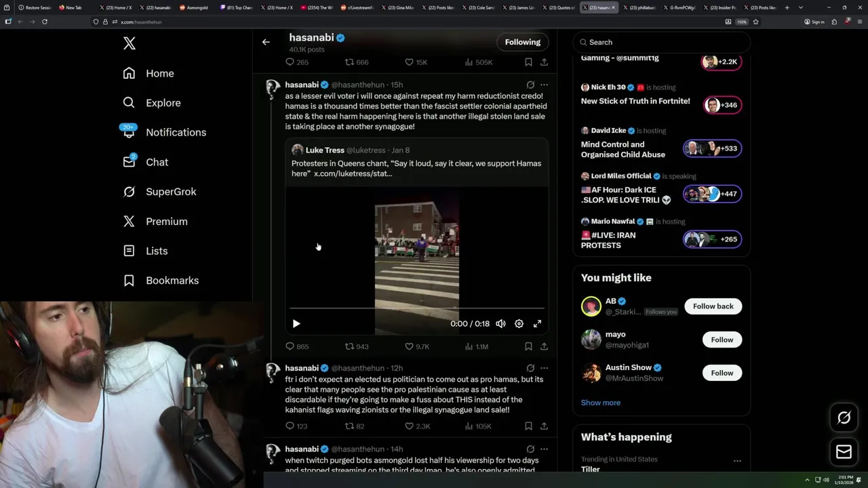Bookmark page with the address bar star
The height and width of the screenshot is (488, 868).
point(755,22)
